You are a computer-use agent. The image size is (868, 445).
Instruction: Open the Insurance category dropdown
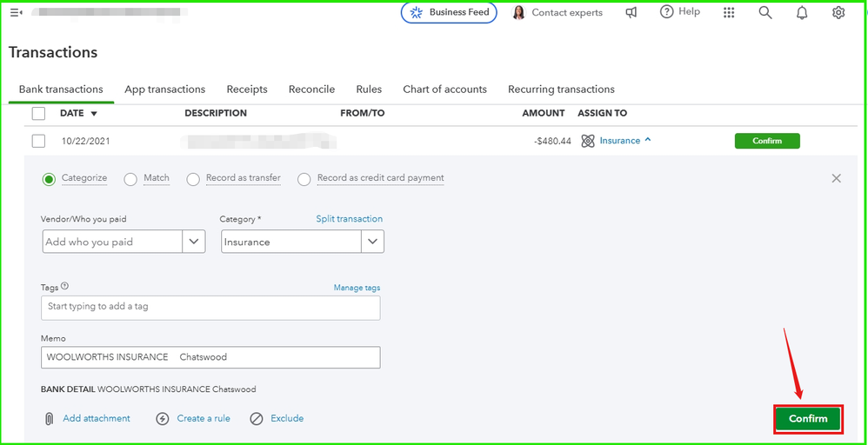pos(372,242)
